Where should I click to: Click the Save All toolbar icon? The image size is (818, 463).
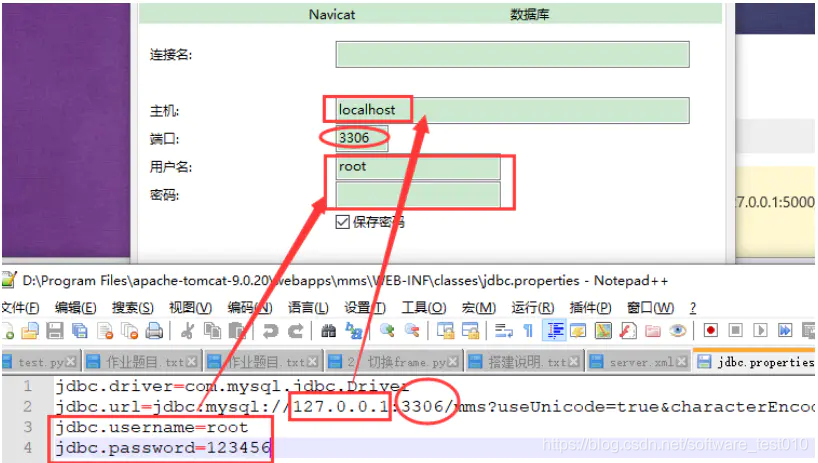coord(80,331)
